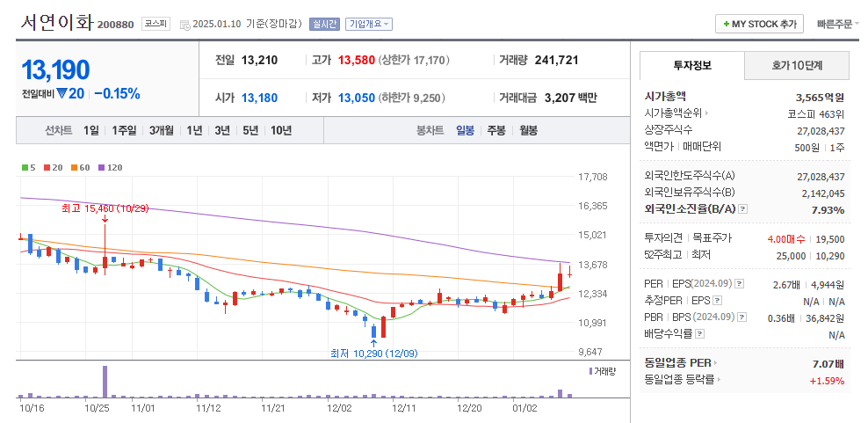Open help icon next to 배당수익률
Screen dimensions: 868x423
coord(699,334)
